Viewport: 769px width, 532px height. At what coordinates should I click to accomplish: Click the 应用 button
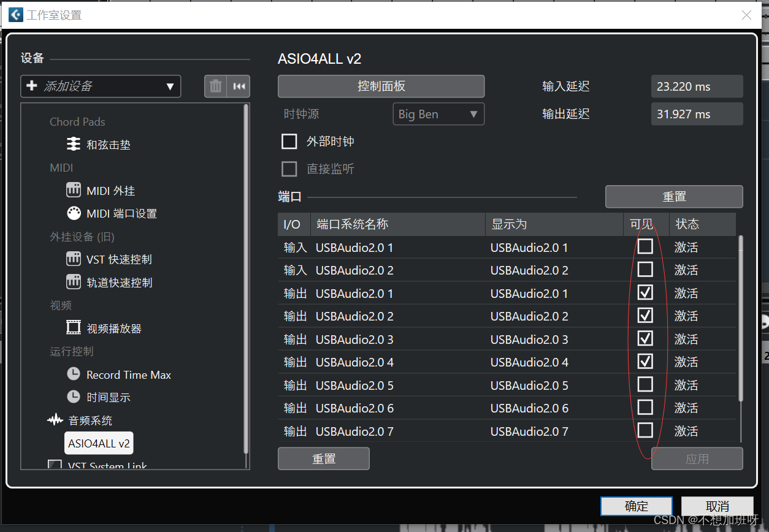[x=697, y=458]
